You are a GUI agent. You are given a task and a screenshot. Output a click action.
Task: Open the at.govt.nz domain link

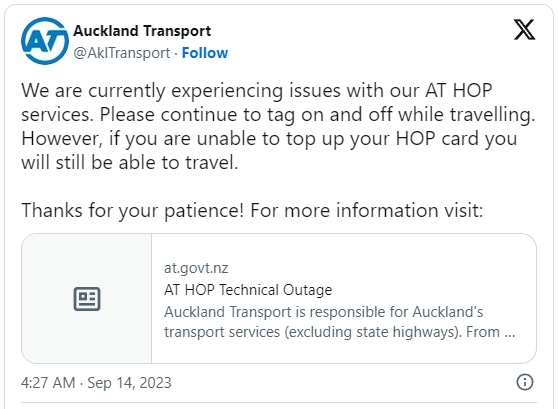click(196, 268)
